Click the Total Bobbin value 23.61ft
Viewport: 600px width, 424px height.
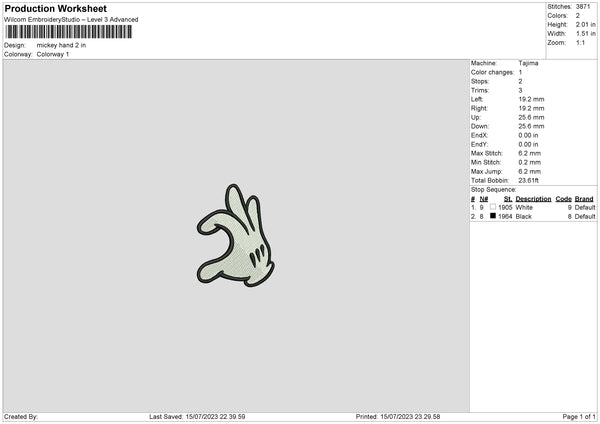click(x=529, y=181)
